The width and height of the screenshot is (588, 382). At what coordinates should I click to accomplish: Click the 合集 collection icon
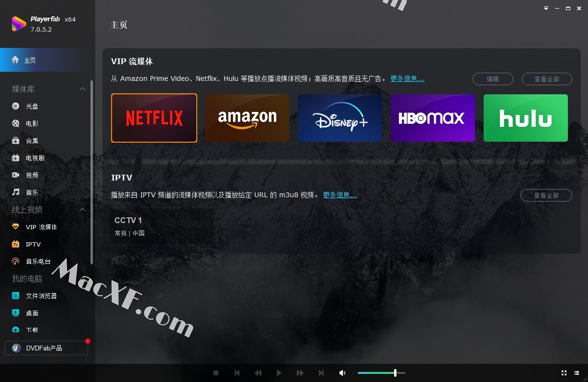pos(16,141)
